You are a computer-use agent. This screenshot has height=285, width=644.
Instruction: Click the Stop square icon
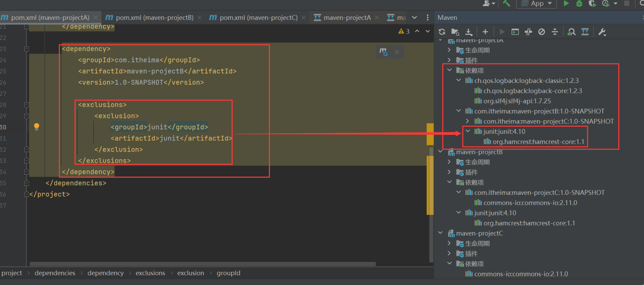click(627, 3)
